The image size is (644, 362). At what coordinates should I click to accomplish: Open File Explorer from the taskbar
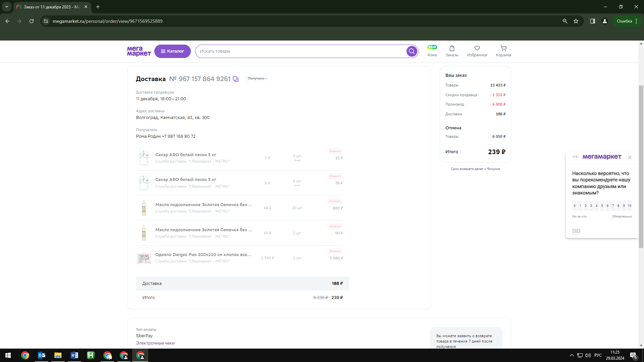coord(58,355)
